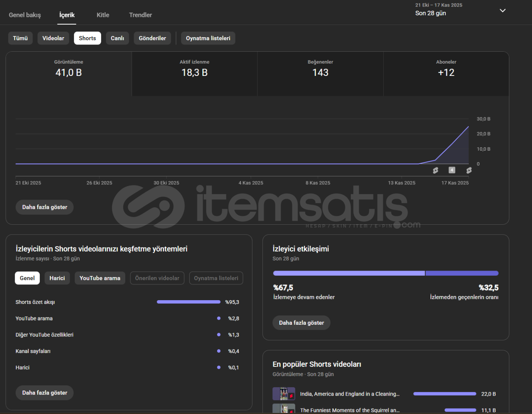Click Daha fazla göster under İzleyici etkileşimi

pyautogui.click(x=301, y=323)
